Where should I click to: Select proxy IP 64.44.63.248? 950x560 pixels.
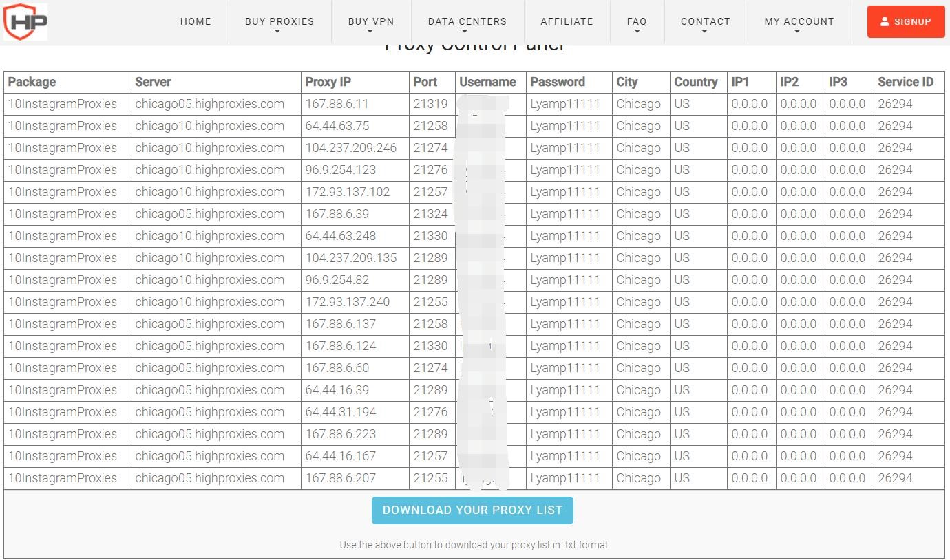(341, 236)
